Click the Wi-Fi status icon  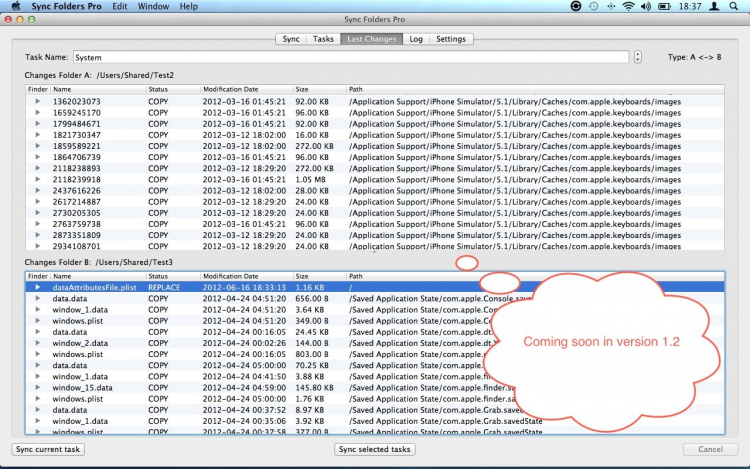[x=629, y=6]
